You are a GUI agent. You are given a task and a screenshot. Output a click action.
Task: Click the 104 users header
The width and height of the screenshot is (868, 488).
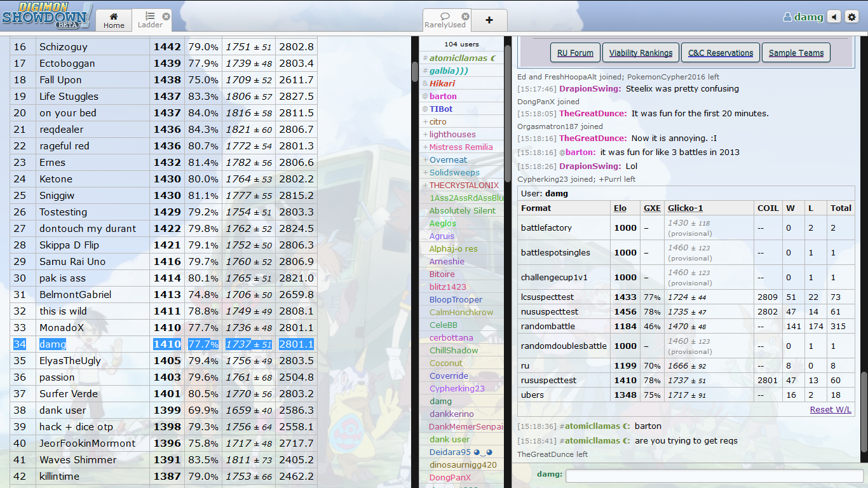(461, 44)
